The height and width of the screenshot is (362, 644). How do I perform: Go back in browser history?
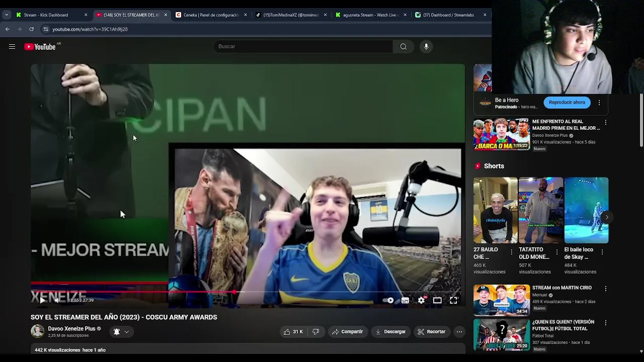[8, 29]
